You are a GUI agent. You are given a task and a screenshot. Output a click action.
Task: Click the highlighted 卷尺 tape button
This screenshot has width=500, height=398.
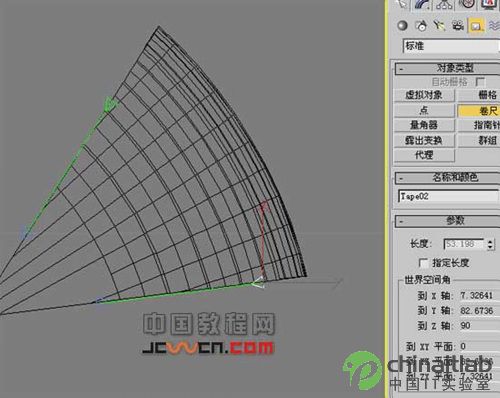479,111
